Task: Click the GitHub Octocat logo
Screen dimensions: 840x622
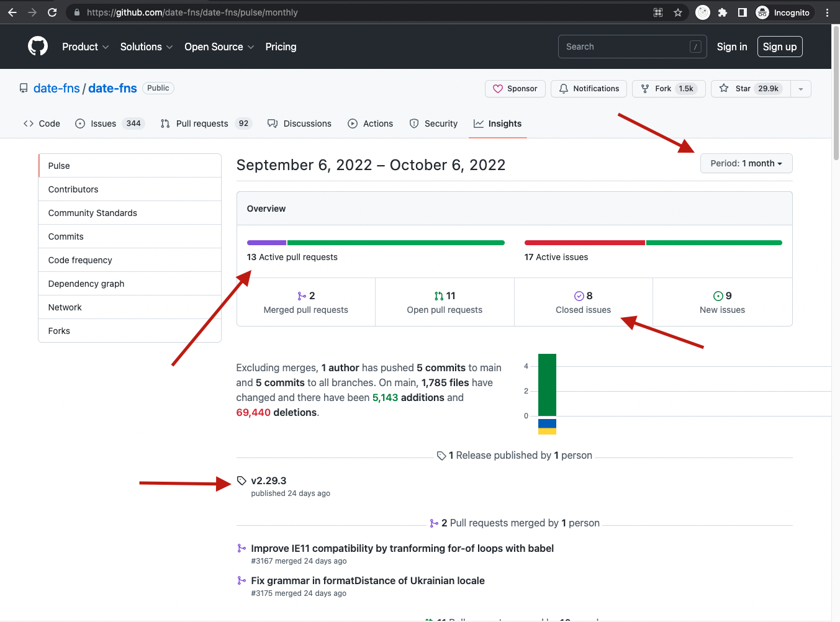Action: [38, 47]
